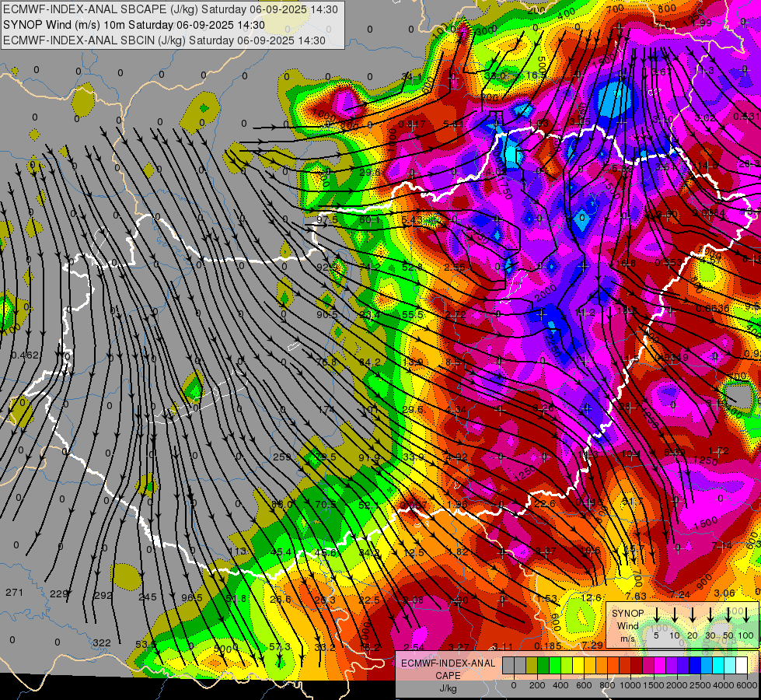761x700 pixels.
Task: Select the SBCIN title line in the header
Action: 164,40
